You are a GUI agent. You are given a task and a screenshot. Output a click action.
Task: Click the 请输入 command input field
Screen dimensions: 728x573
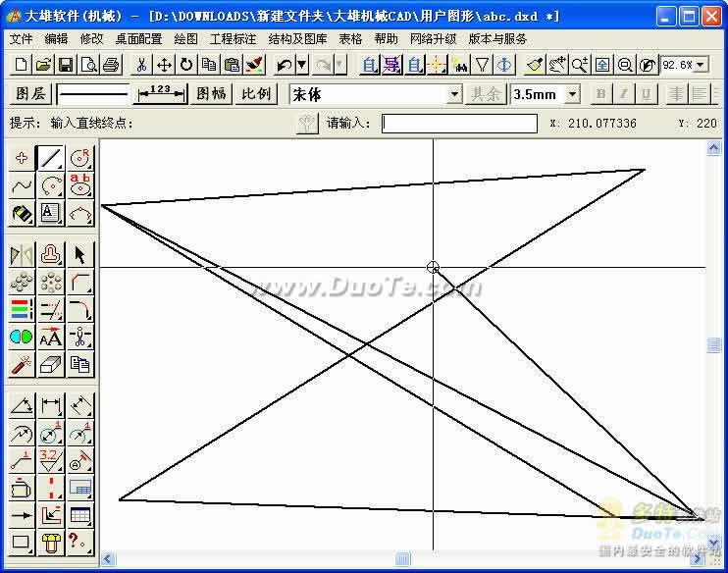click(x=459, y=124)
